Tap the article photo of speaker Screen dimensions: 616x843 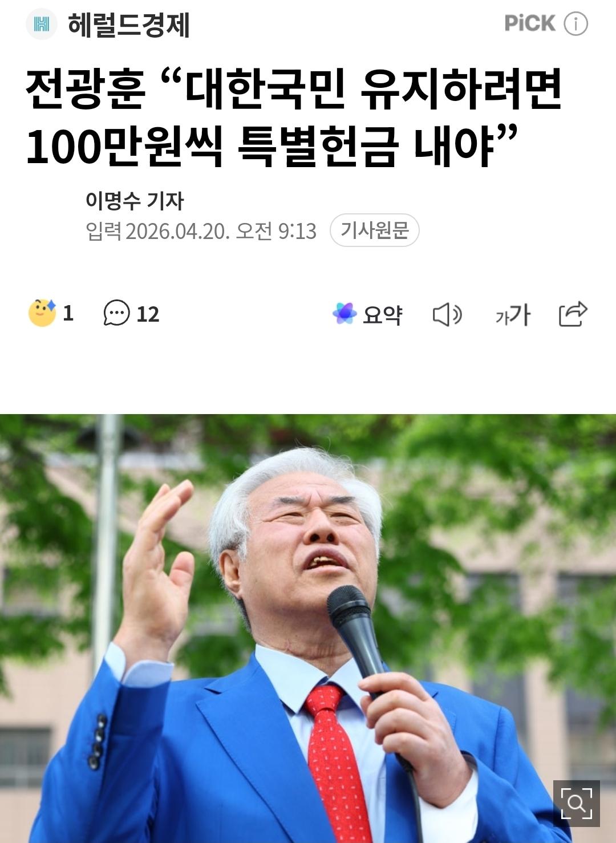(x=308, y=629)
